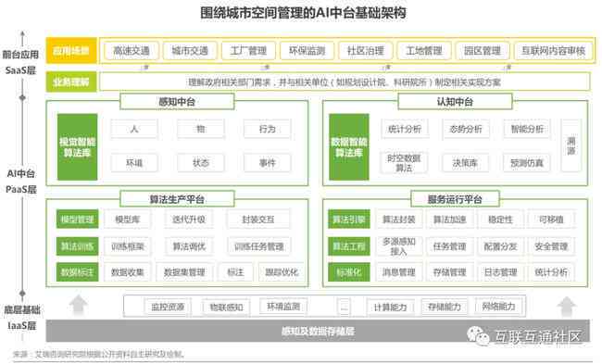Click the 数据智能算法库 green block
Viewport: 602px width, 364px height.
(349, 147)
